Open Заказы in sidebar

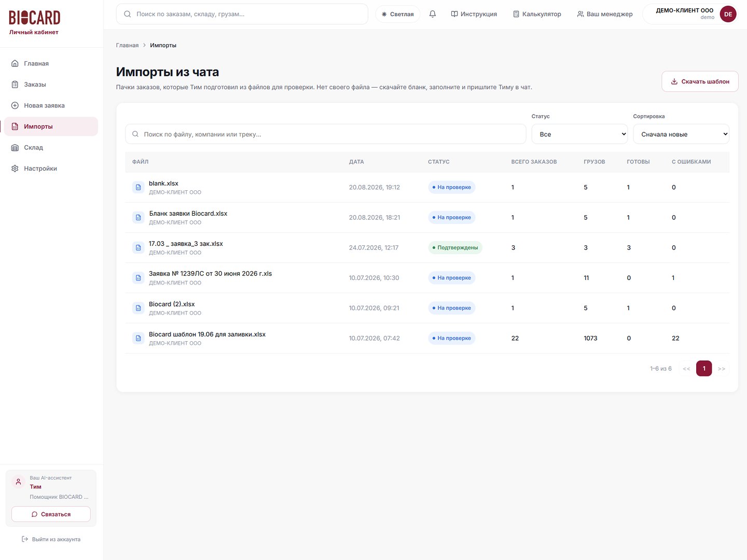coord(51,85)
